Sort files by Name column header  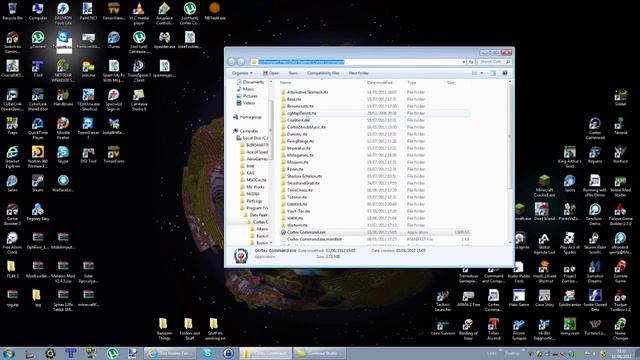coord(286,82)
